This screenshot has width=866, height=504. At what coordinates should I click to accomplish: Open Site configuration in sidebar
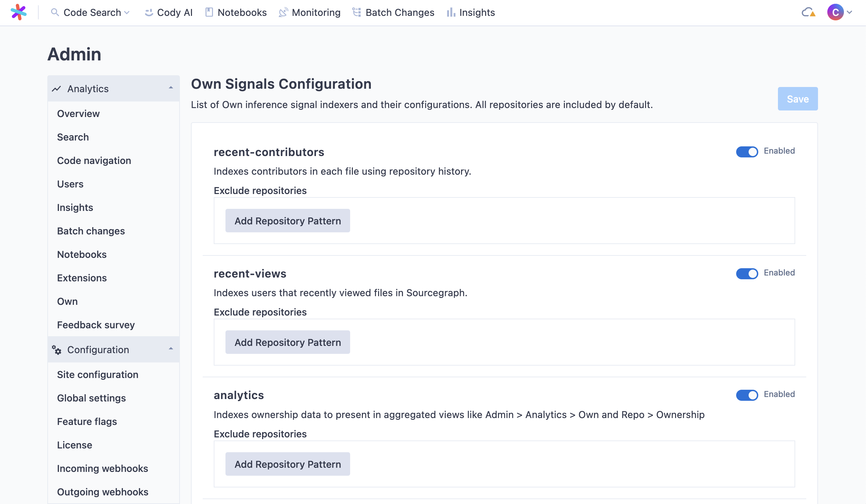coord(113,375)
